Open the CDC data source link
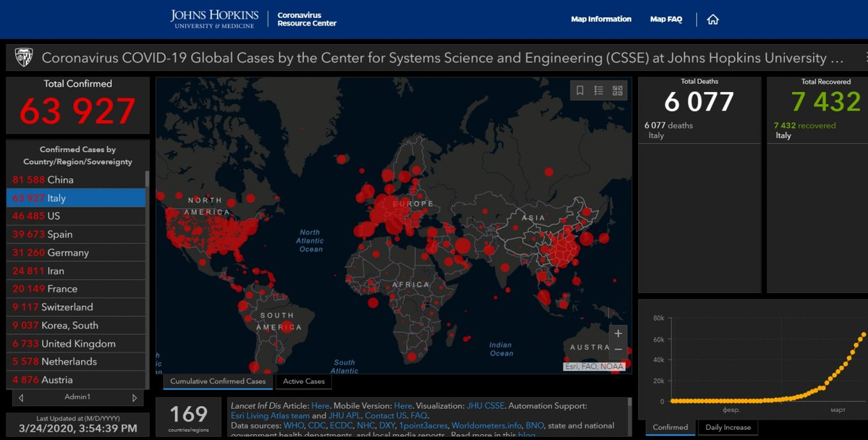The height and width of the screenshot is (440, 868). (x=317, y=425)
